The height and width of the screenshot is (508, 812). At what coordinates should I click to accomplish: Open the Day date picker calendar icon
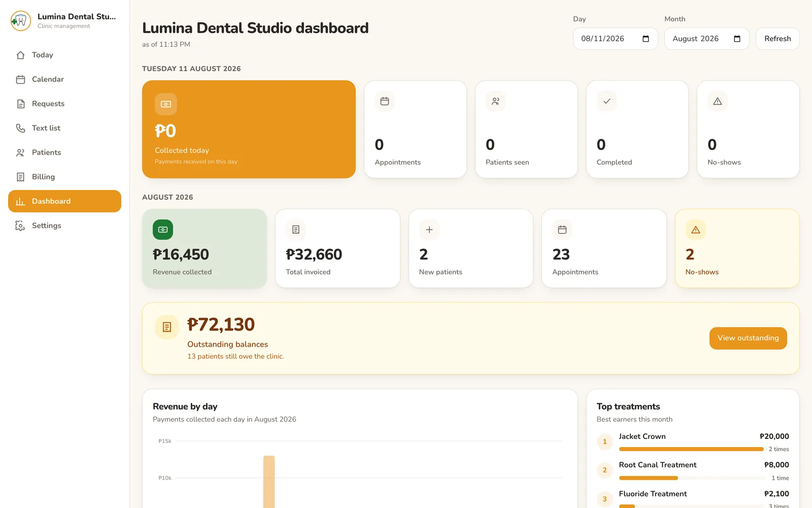(646, 39)
